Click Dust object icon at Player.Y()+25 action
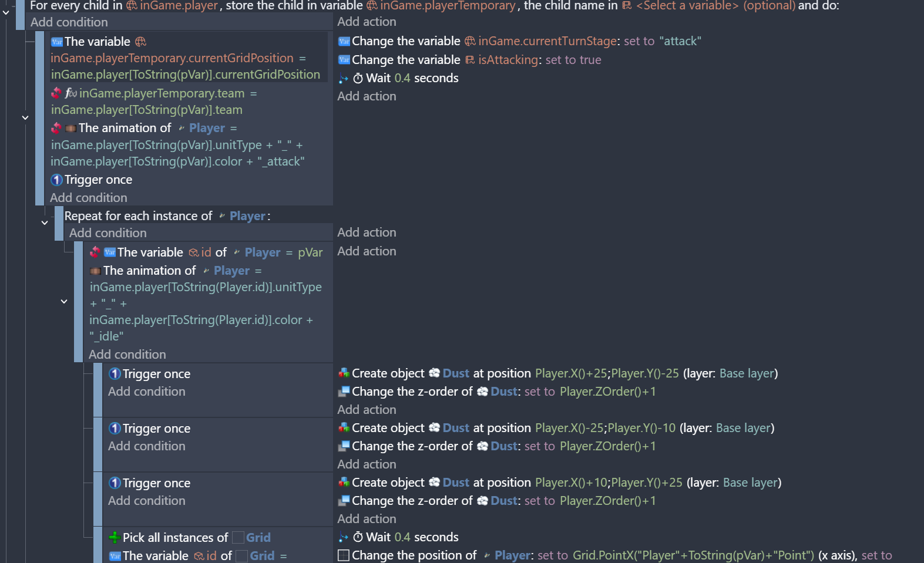 (x=434, y=483)
